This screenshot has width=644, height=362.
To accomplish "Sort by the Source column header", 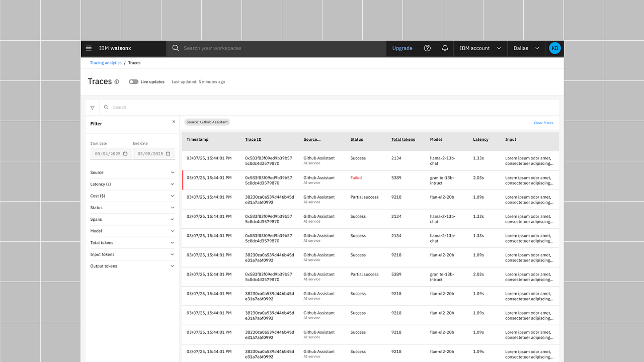I will 312,140.
